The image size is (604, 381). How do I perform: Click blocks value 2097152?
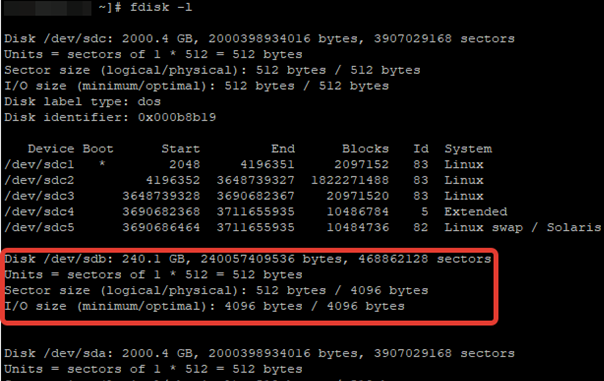361,164
